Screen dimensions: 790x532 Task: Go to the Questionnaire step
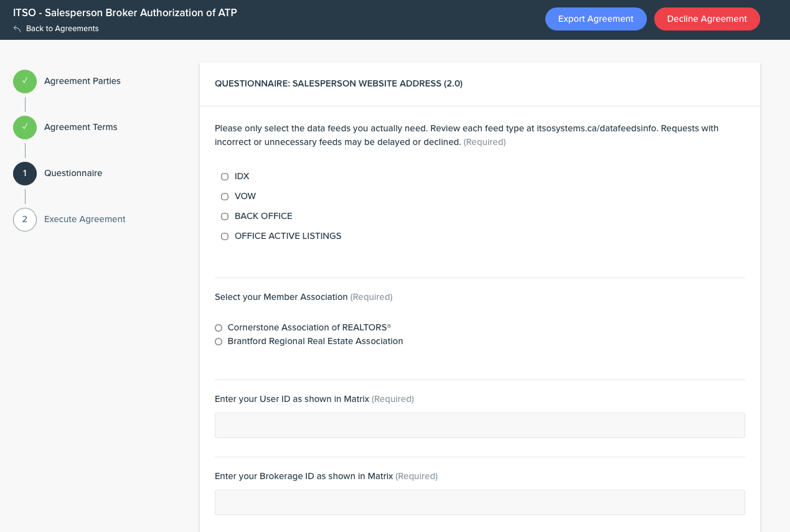73,174
